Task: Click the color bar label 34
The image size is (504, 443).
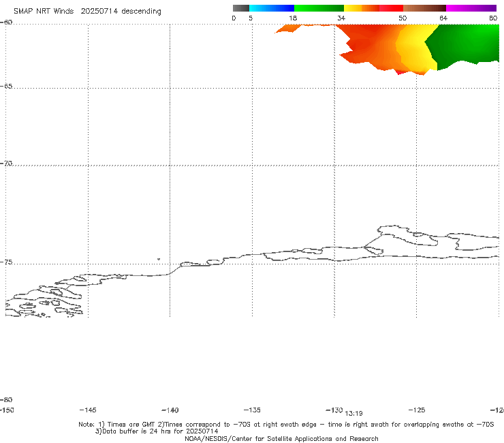Action: [x=341, y=18]
